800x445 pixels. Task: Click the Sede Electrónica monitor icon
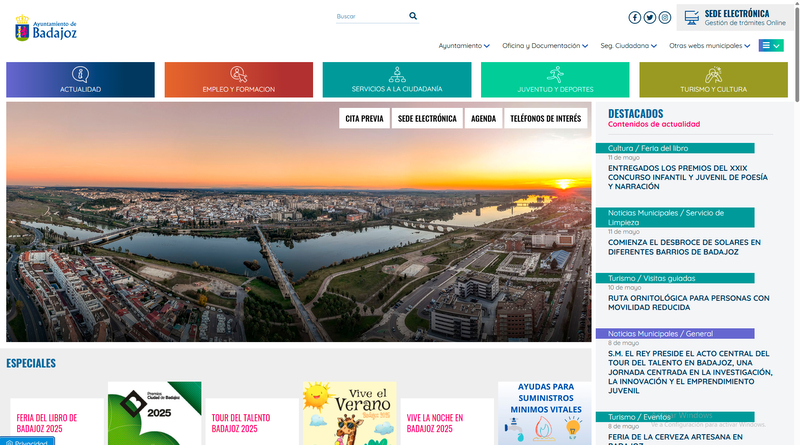click(691, 17)
